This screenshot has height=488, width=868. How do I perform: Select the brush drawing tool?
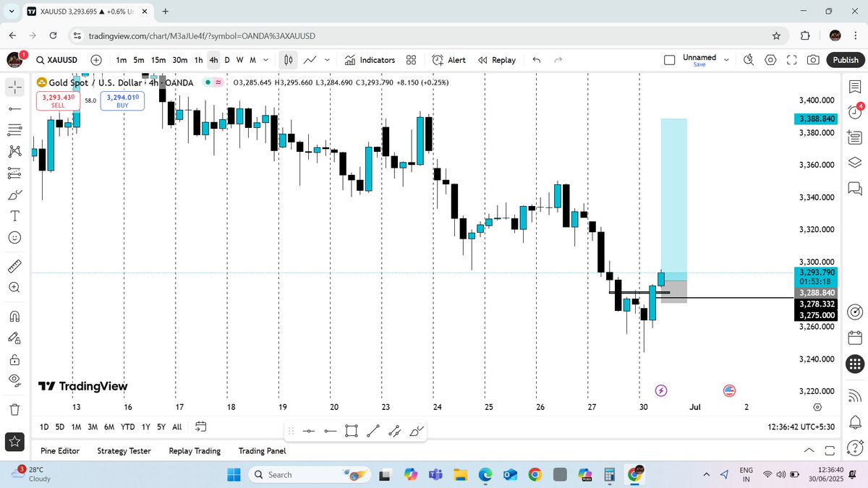14,194
